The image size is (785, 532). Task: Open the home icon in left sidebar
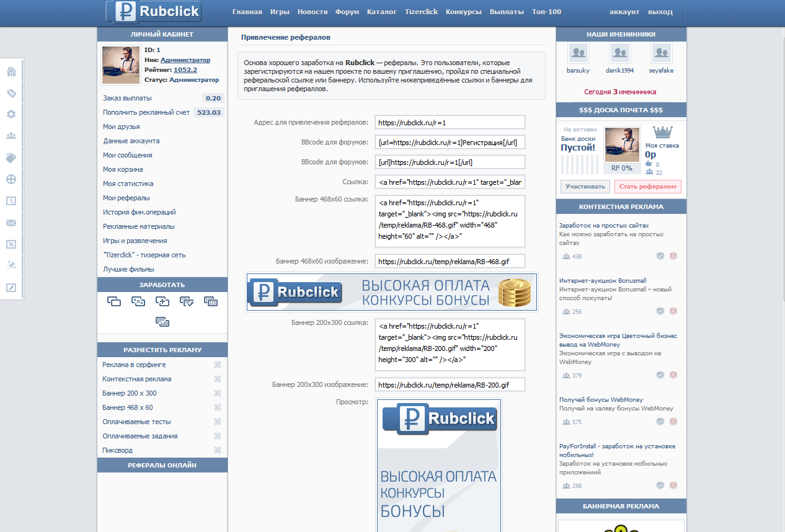pyautogui.click(x=11, y=72)
